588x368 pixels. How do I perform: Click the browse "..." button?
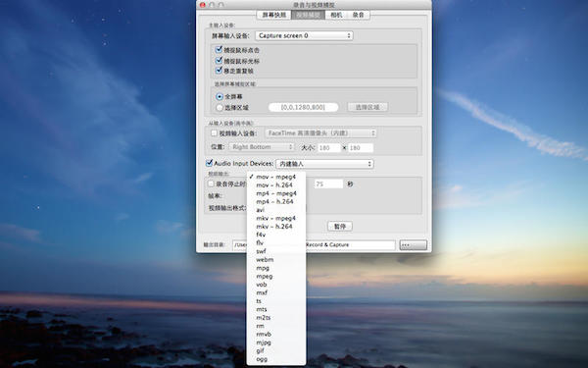point(414,245)
